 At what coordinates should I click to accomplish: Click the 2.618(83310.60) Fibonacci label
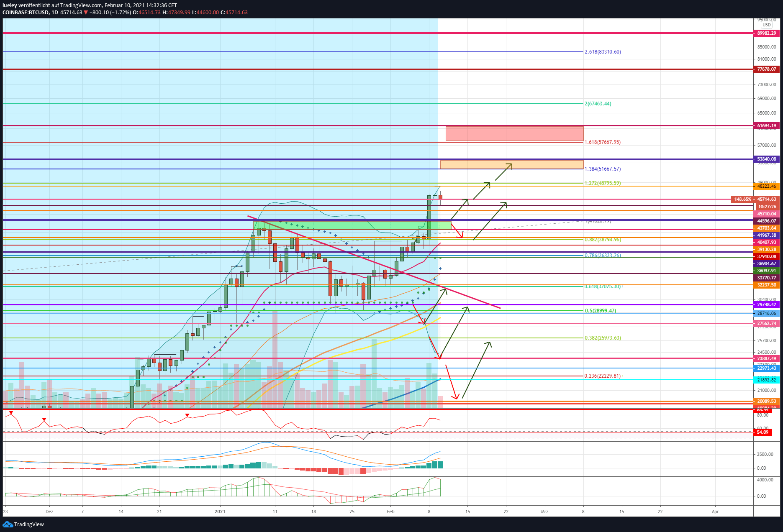(603, 52)
